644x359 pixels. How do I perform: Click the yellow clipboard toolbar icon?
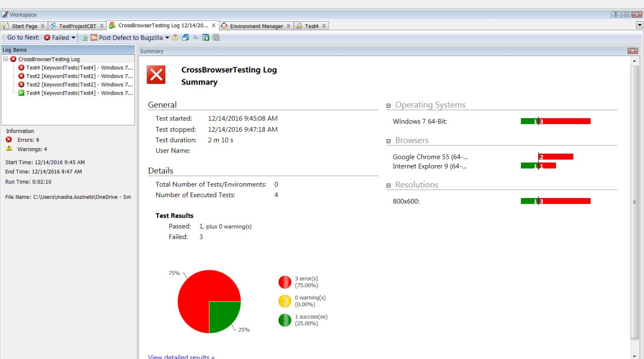pyautogui.click(x=176, y=38)
